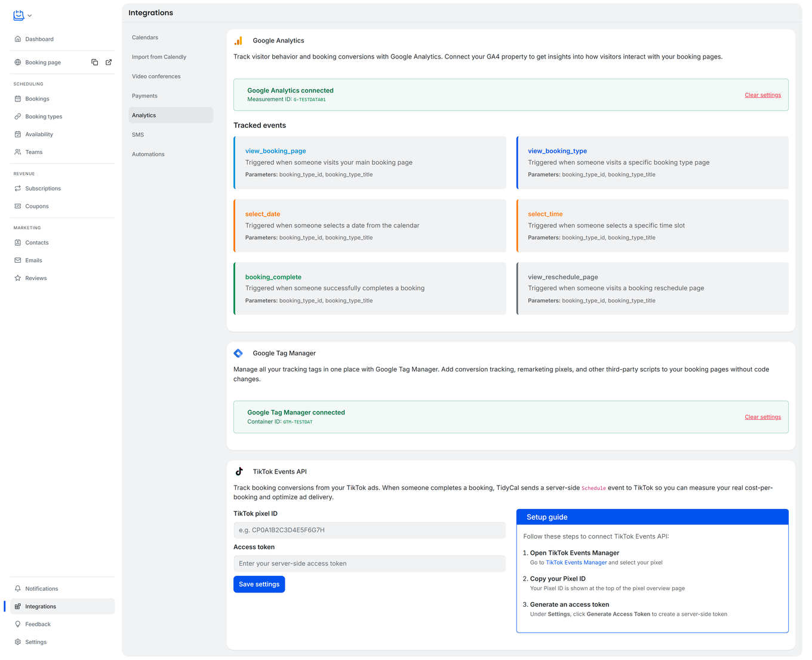
Task: Click 'Generate an access token' step text
Action: [x=570, y=604]
